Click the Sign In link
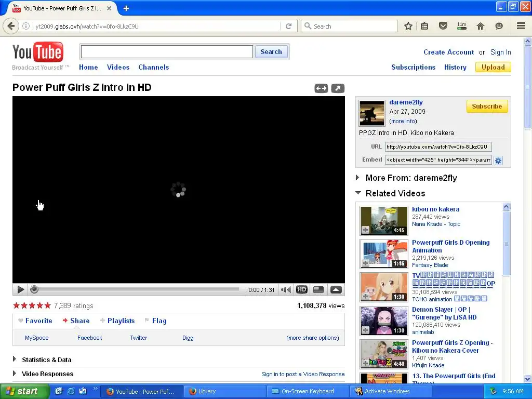The height and width of the screenshot is (399, 532). (x=500, y=52)
